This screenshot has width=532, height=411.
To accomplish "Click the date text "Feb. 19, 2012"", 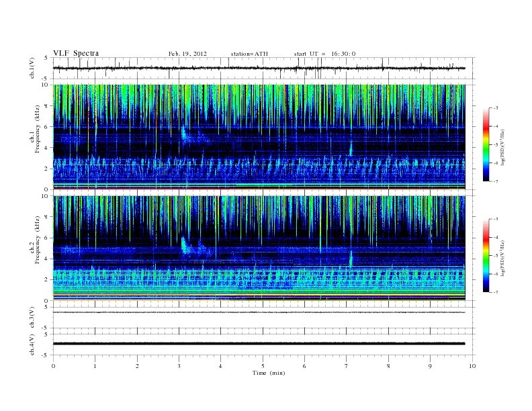I will 187,54.
